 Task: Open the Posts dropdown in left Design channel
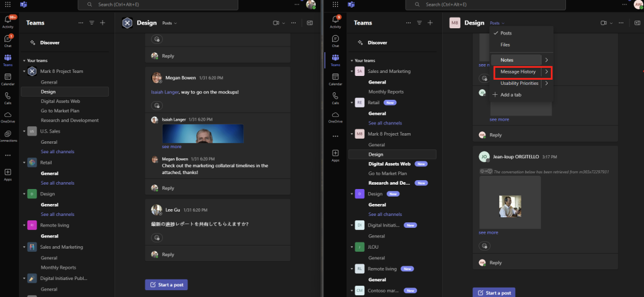pyautogui.click(x=170, y=23)
